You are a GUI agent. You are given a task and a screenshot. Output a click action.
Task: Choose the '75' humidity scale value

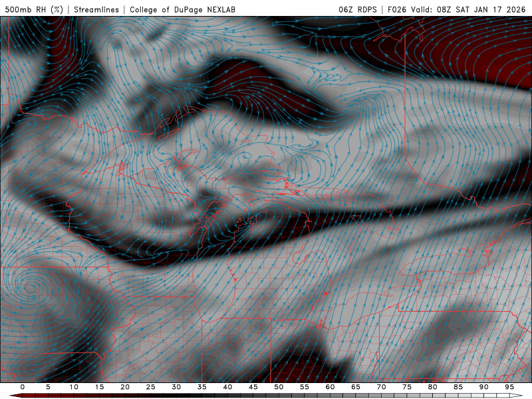point(407,387)
